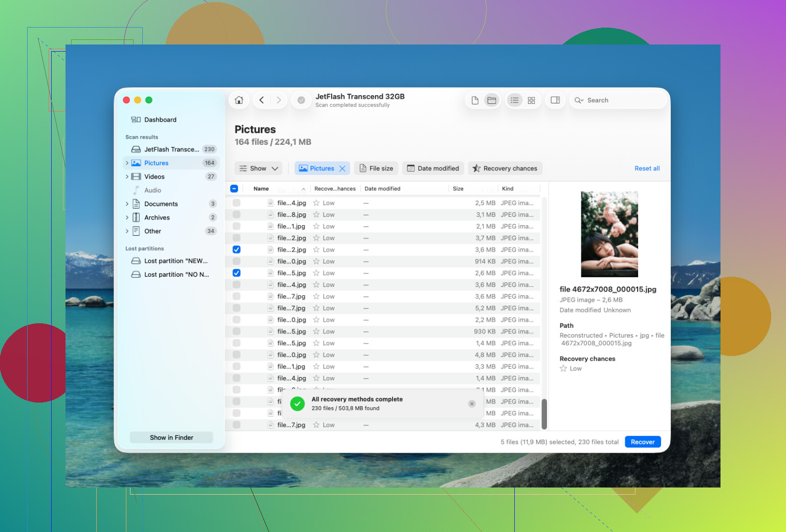786x532 pixels.
Task: Open the Date modified filter
Action: tap(433, 168)
